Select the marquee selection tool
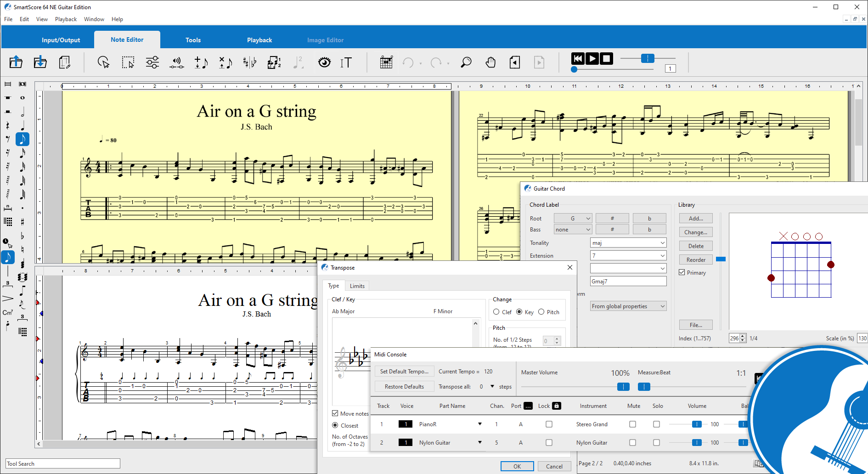This screenshot has height=474, width=868. (128, 62)
